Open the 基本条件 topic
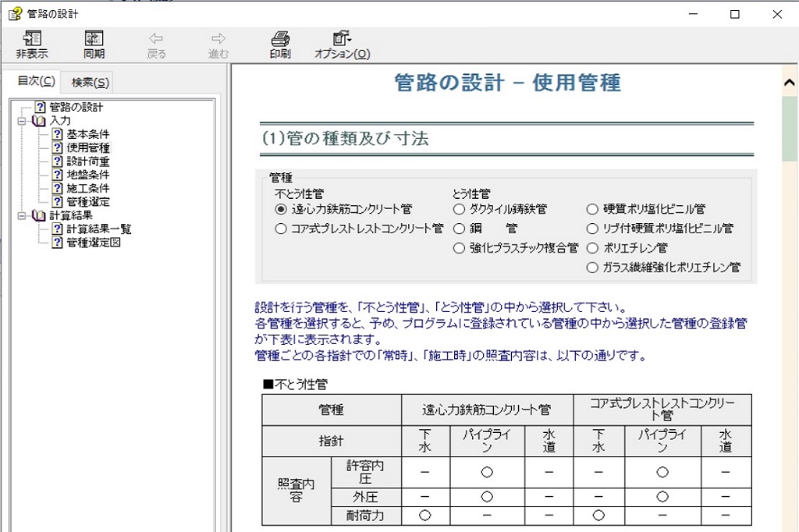The height and width of the screenshot is (532, 799). pyautogui.click(x=88, y=134)
